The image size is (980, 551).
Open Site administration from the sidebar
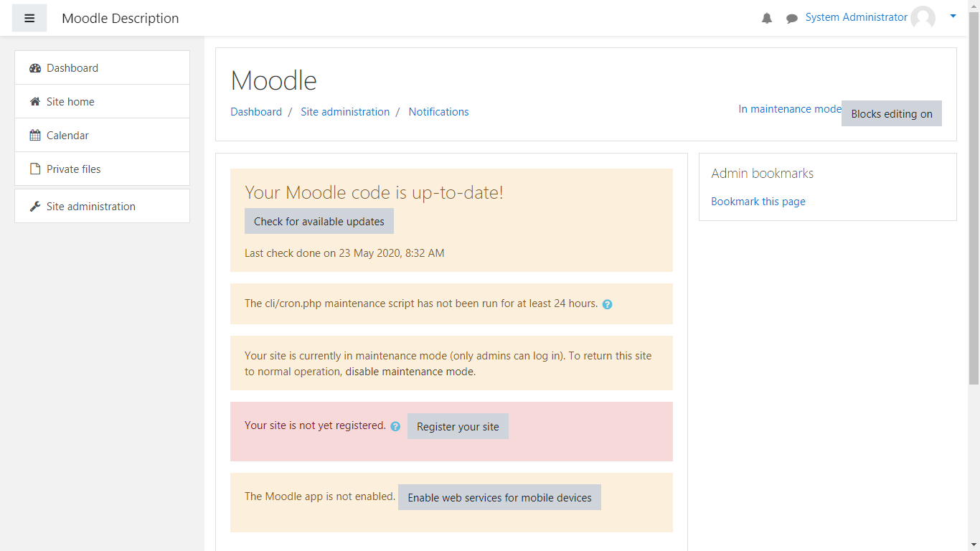[x=90, y=207]
